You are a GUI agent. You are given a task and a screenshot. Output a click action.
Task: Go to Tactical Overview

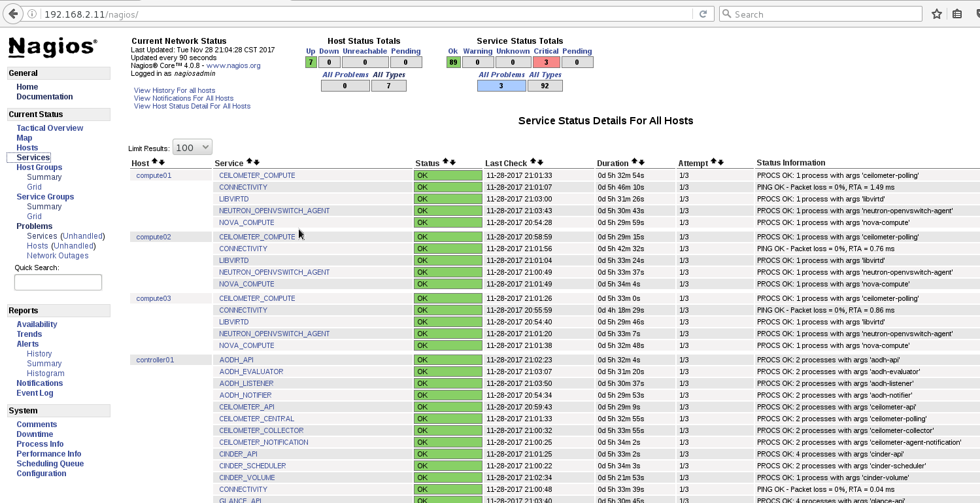coord(50,128)
